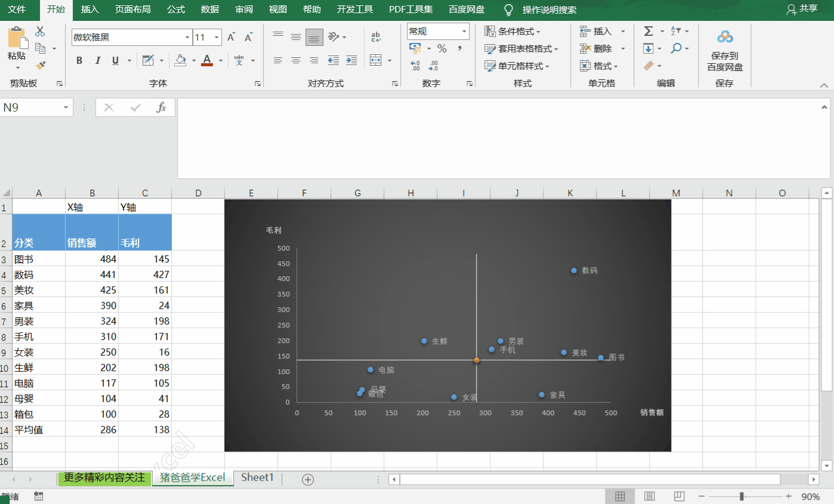The image size is (834, 504).
Task: Click the Fill down arrow icon
Action: point(648,48)
